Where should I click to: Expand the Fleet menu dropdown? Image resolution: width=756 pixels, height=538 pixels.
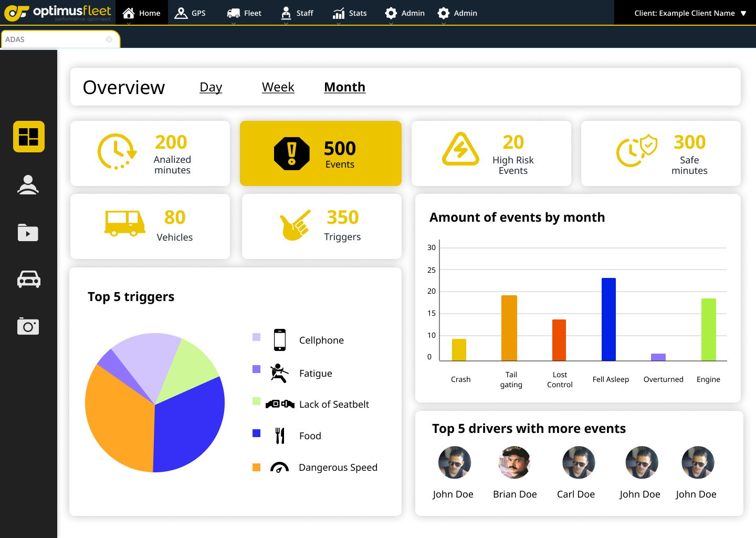(x=234, y=23)
